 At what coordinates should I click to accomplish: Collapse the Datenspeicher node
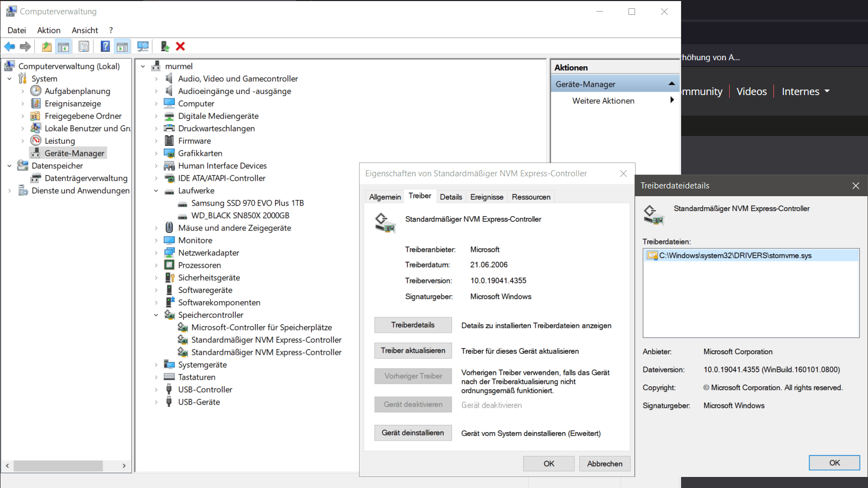(x=9, y=166)
